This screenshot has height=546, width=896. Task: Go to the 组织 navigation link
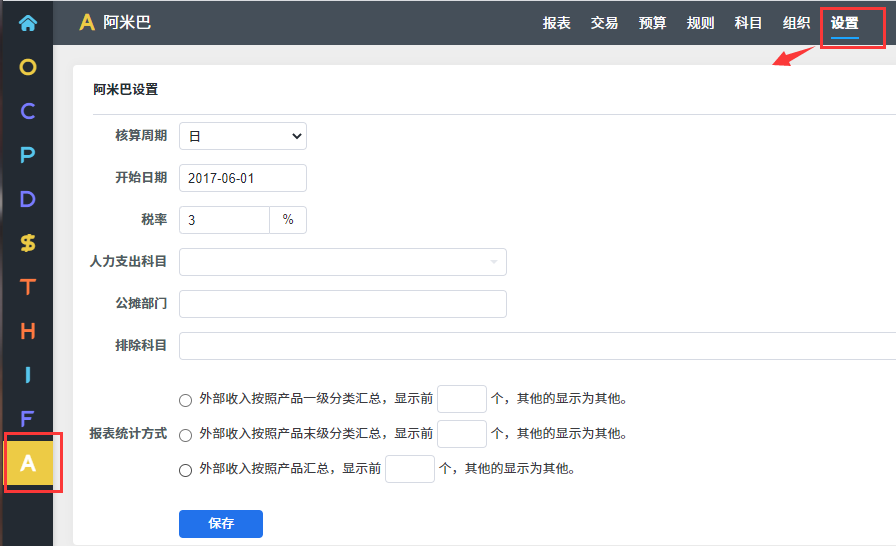[x=796, y=23]
